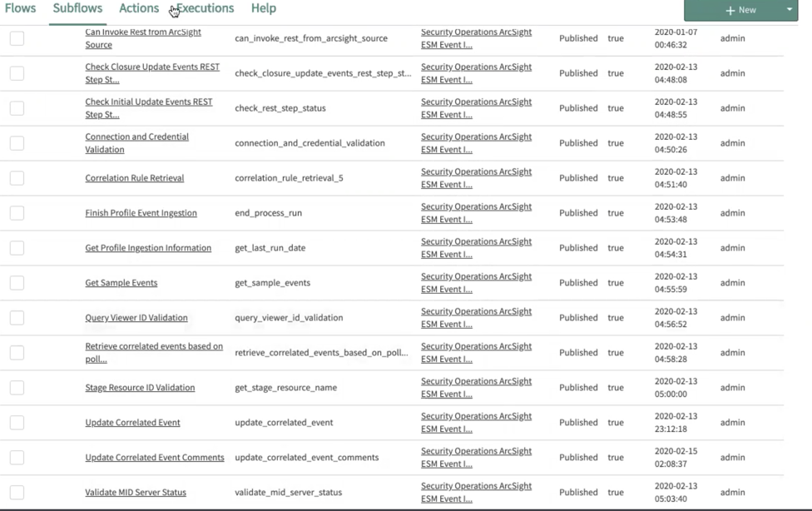
Task: Click the updated date 2020-01-07 00:46:32
Action: 676,38
